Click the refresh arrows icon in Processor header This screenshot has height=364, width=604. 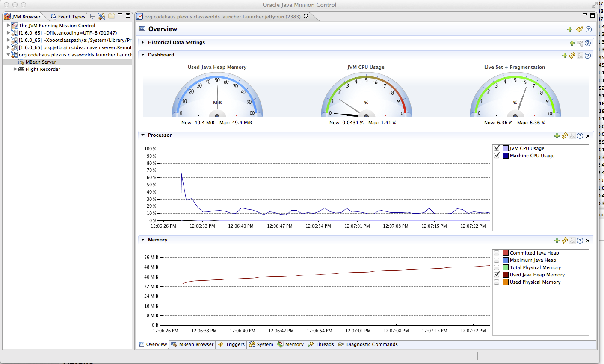[x=565, y=136]
